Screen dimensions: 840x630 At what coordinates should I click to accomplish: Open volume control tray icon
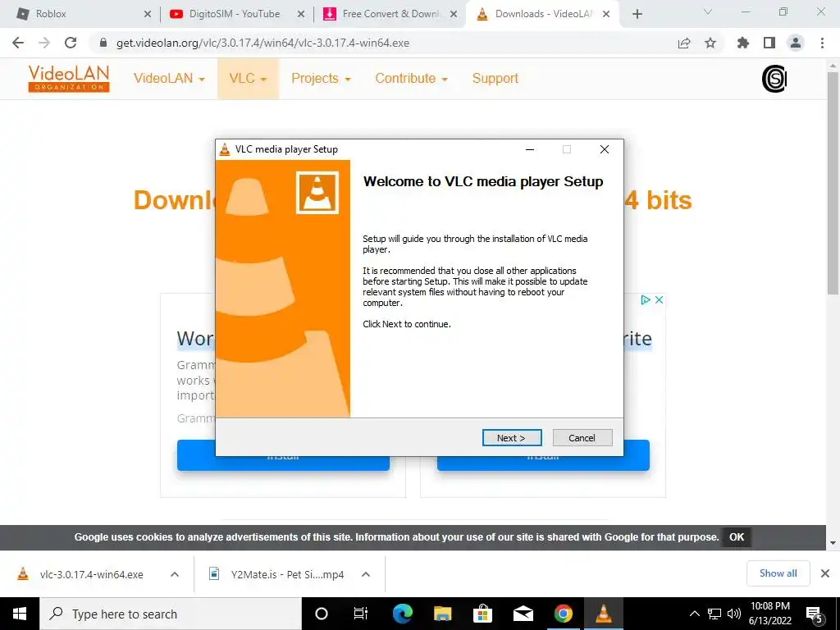(x=734, y=614)
